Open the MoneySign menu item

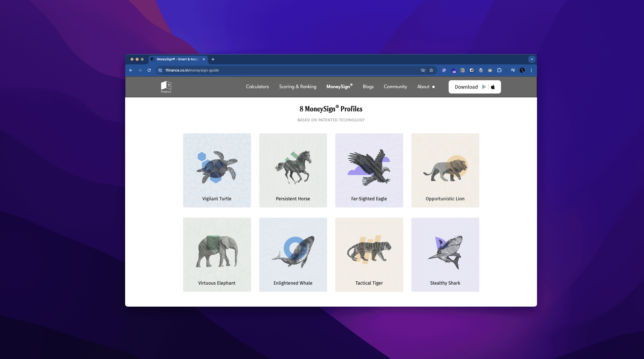[x=339, y=86]
